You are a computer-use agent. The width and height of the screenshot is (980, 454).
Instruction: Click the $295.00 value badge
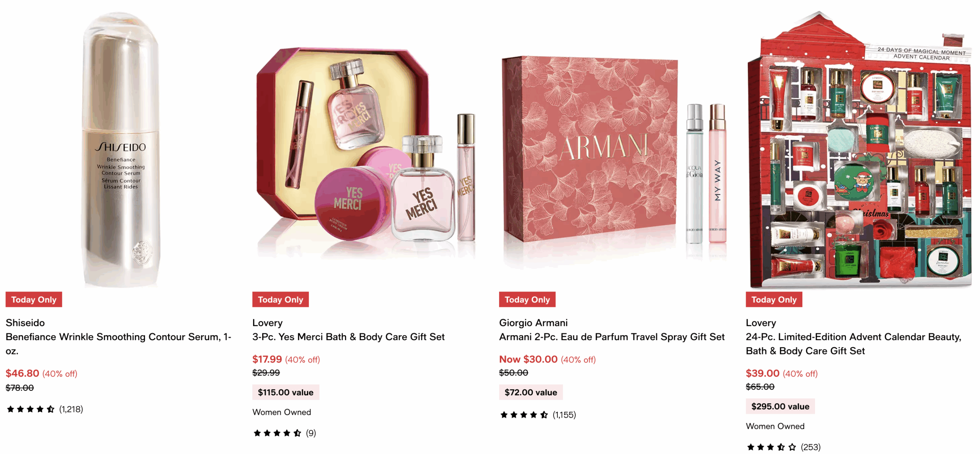pyautogui.click(x=780, y=406)
